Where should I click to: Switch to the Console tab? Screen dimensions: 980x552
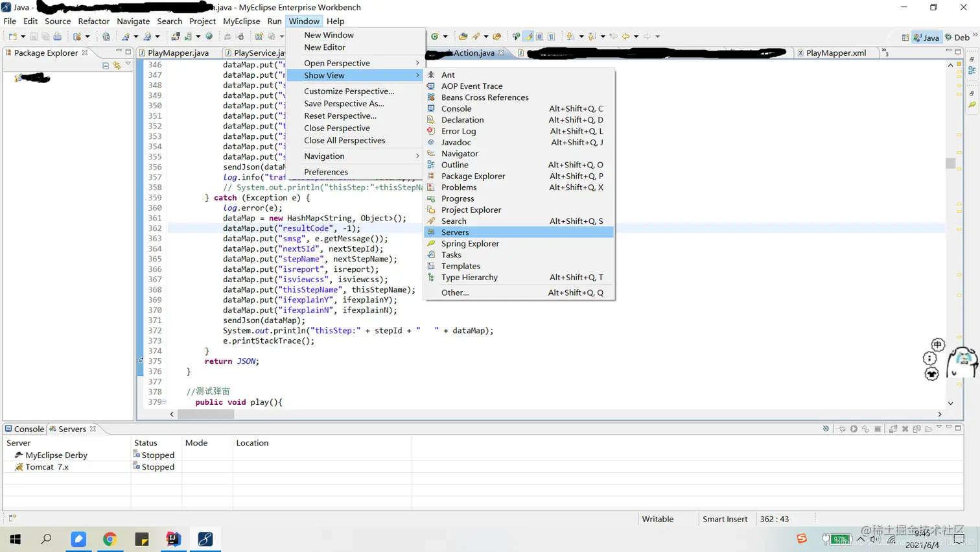click(25, 429)
